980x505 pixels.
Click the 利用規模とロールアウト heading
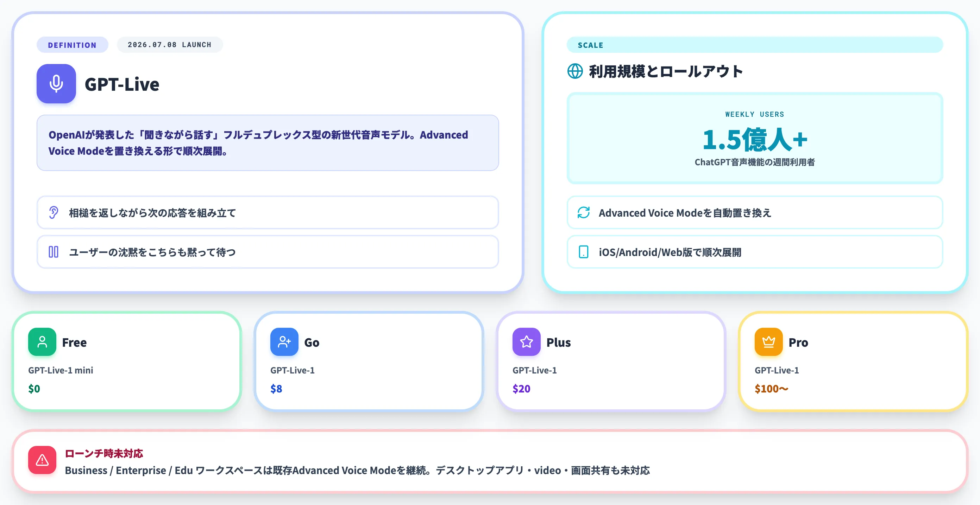coord(666,71)
